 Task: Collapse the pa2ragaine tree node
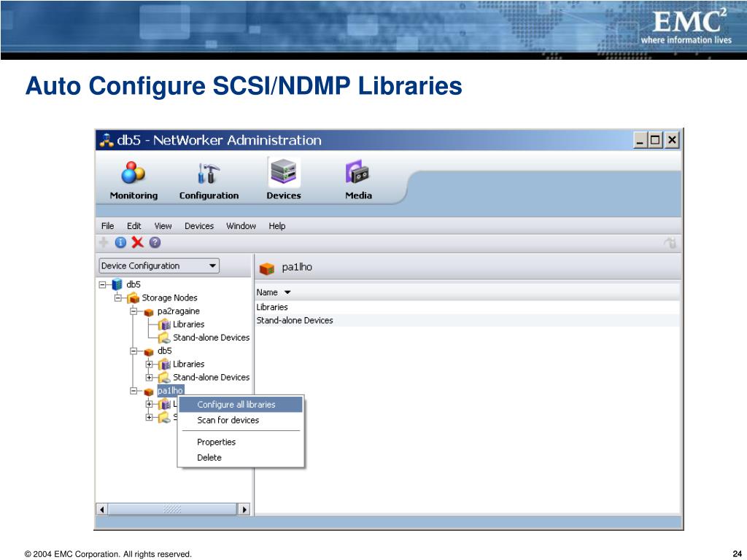(134, 311)
